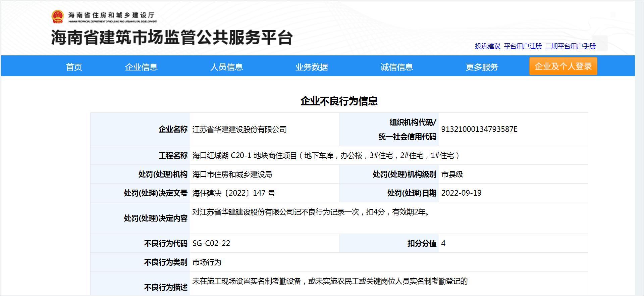Click the 海口市住房和城乡建设局 agency value
Screen dimensions: 644x296
click(232, 175)
